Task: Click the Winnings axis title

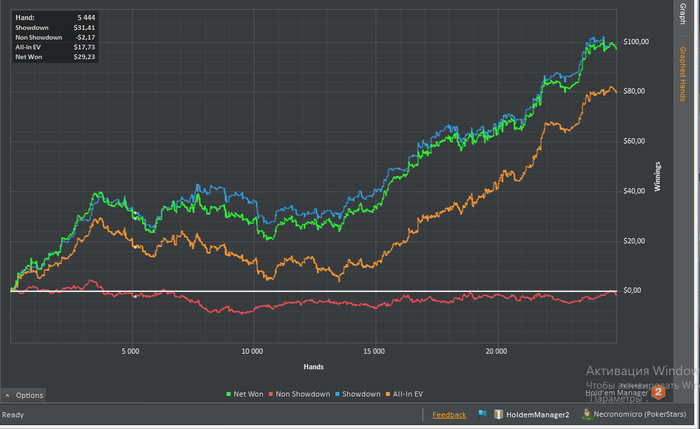Action: tap(657, 177)
